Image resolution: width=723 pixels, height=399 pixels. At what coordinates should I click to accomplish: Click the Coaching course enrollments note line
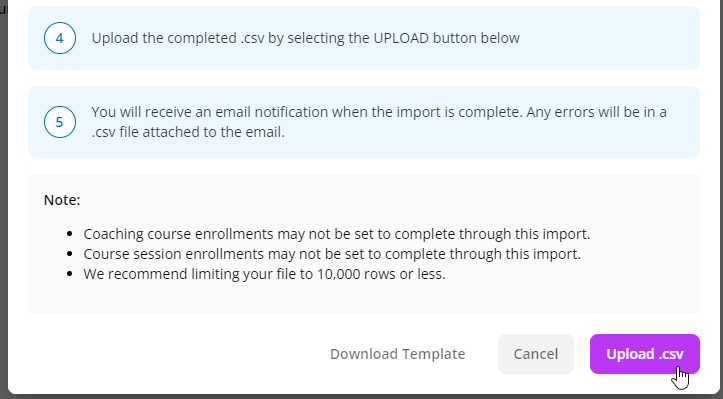(337, 234)
